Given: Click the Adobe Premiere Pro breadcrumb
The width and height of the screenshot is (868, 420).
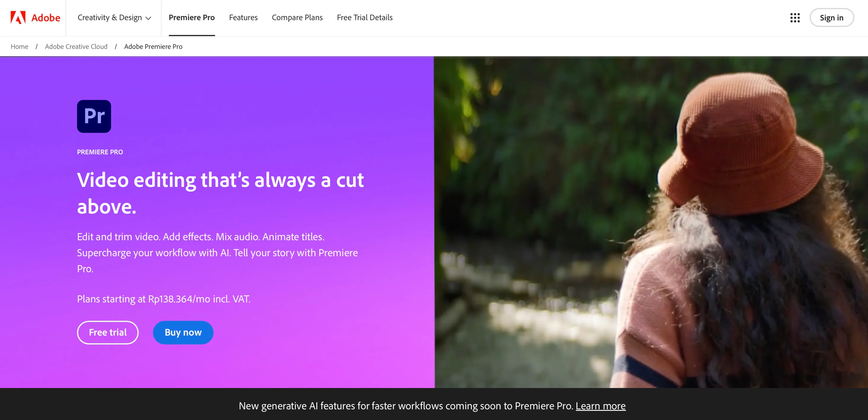Looking at the screenshot, I should click(153, 46).
